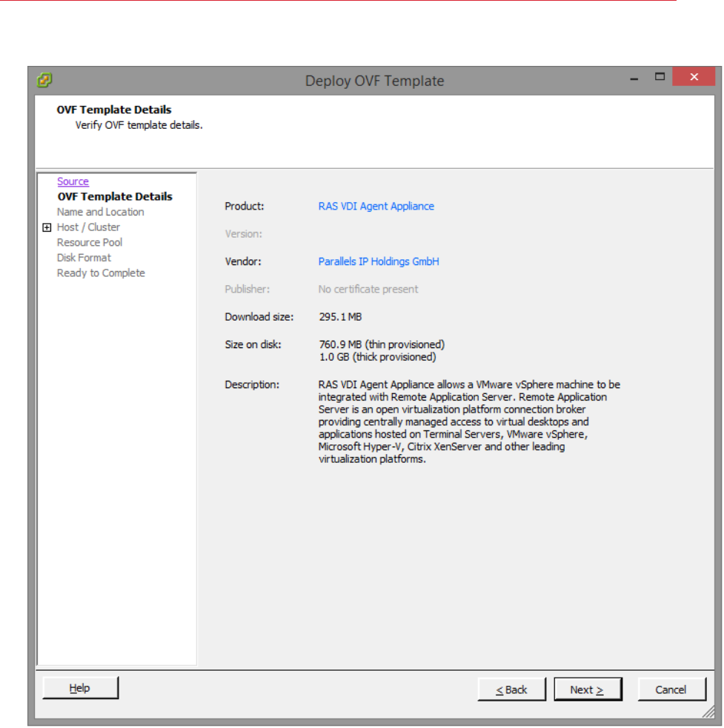Image resolution: width=724 pixels, height=728 pixels.
Task: Click the Download size label
Action: [x=259, y=317]
